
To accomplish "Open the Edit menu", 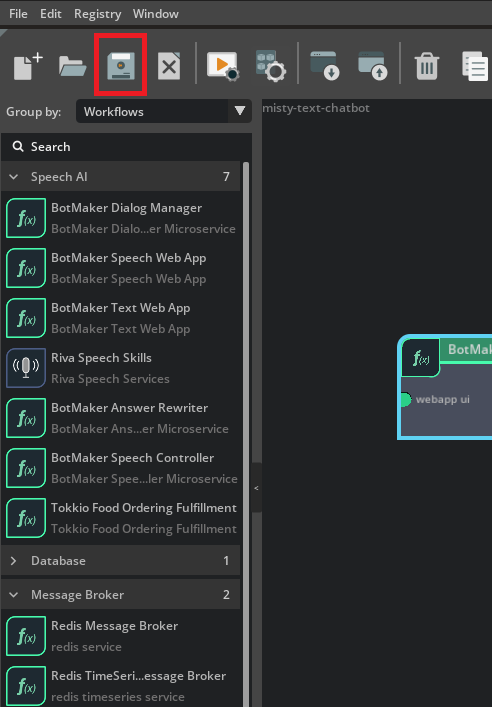I will coord(51,14).
